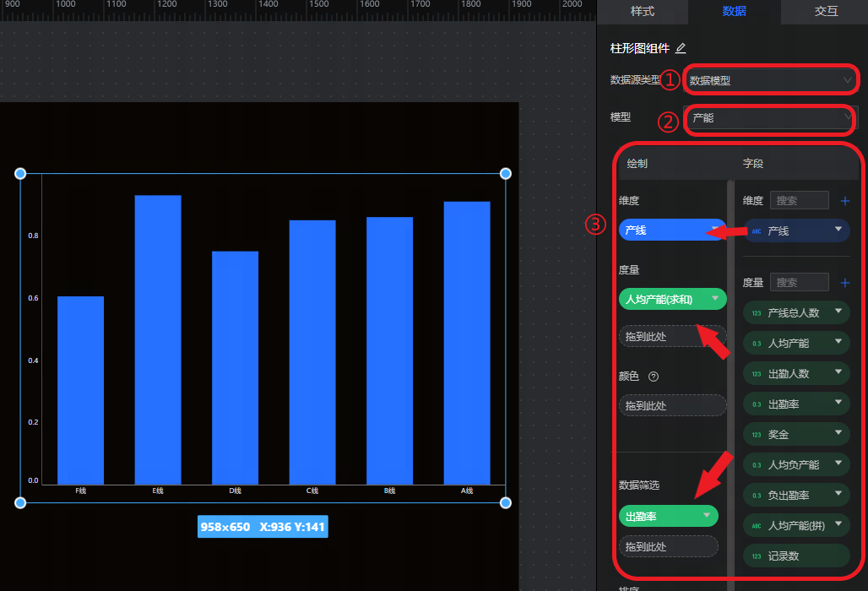868x591 pixels.
Task: Select the chart's bottom-left resize handle
Action: click(x=20, y=502)
